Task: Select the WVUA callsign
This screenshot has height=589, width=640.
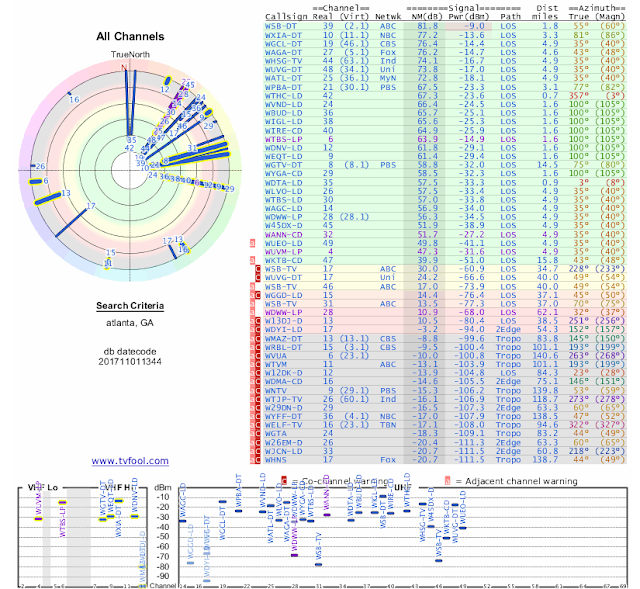Action: pyautogui.click(x=276, y=356)
